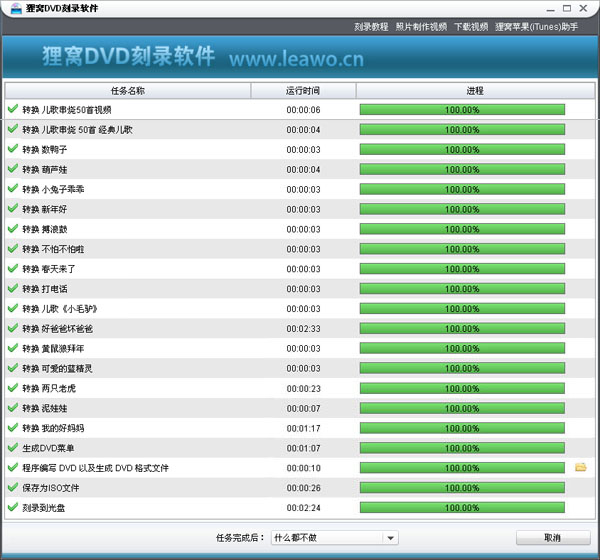Click progress bar of 转换 好爸爸坏爸爸
Viewport: 600px width, 560px height.
click(x=462, y=329)
